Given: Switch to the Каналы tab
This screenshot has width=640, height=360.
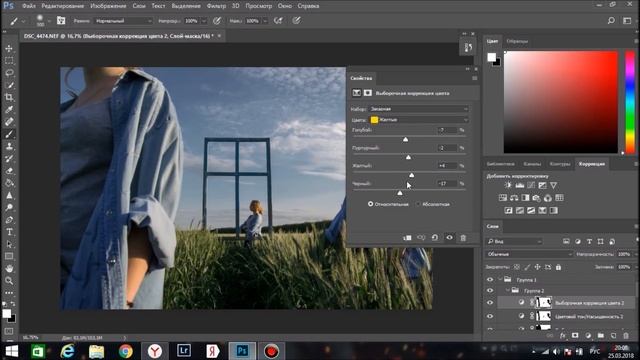Looking at the screenshot, I should click(532, 164).
